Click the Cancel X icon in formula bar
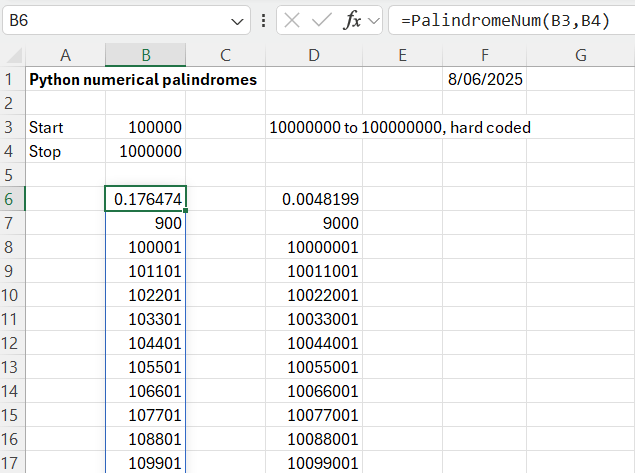This screenshot has height=473, width=635. (x=291, y=20)
